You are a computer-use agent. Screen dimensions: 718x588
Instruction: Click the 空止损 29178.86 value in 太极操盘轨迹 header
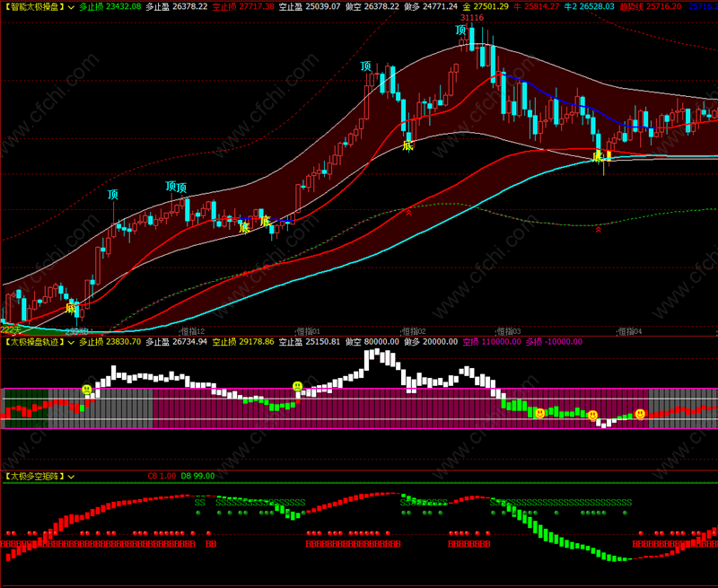[243, 342]
